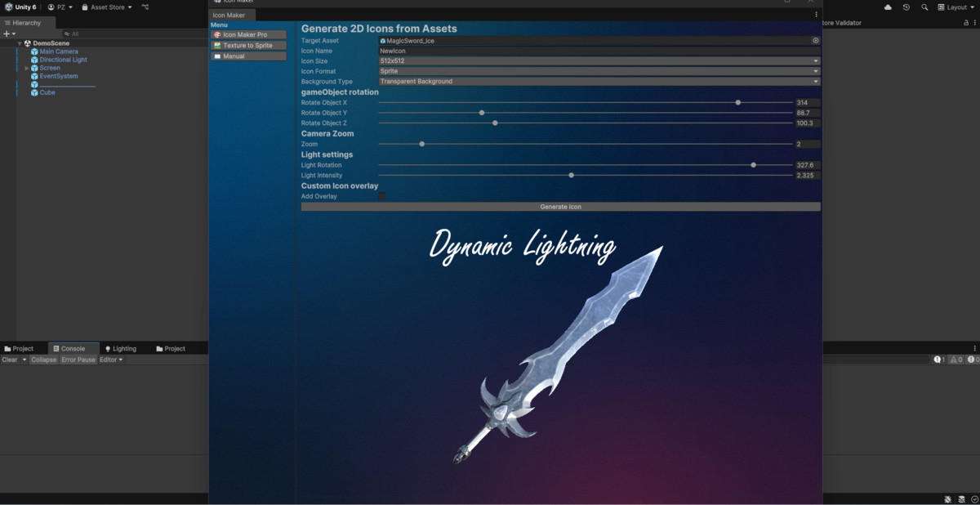The width and height of the screenshot is (980, 505).
Task: Click the Zoom slider handle
Action: (x=421, y=144)
